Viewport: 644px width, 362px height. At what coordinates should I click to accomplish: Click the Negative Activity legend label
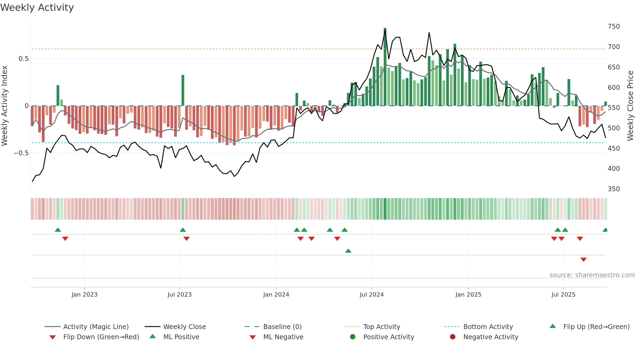click(x=491, y=337)
